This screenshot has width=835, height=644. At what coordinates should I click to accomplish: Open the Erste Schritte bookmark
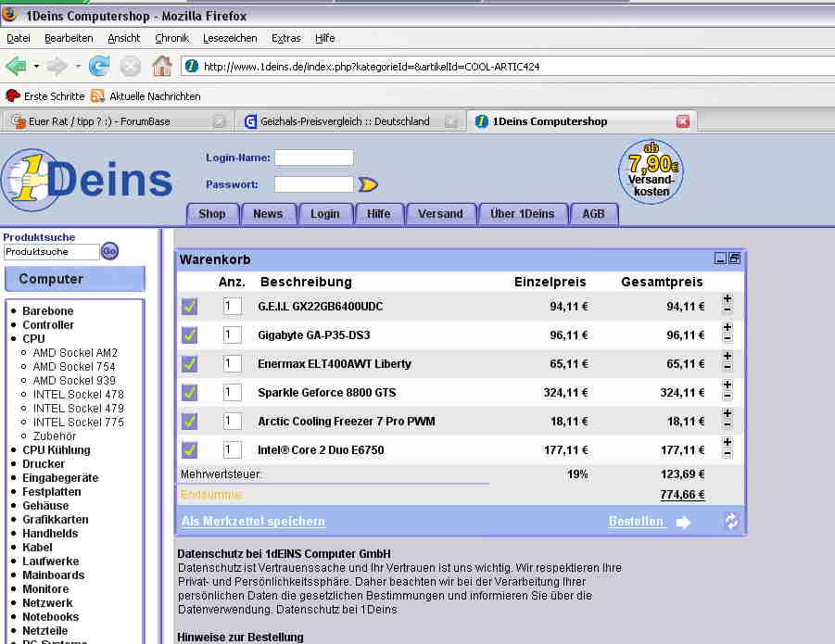pyautogui.click(x=45, y=95)
